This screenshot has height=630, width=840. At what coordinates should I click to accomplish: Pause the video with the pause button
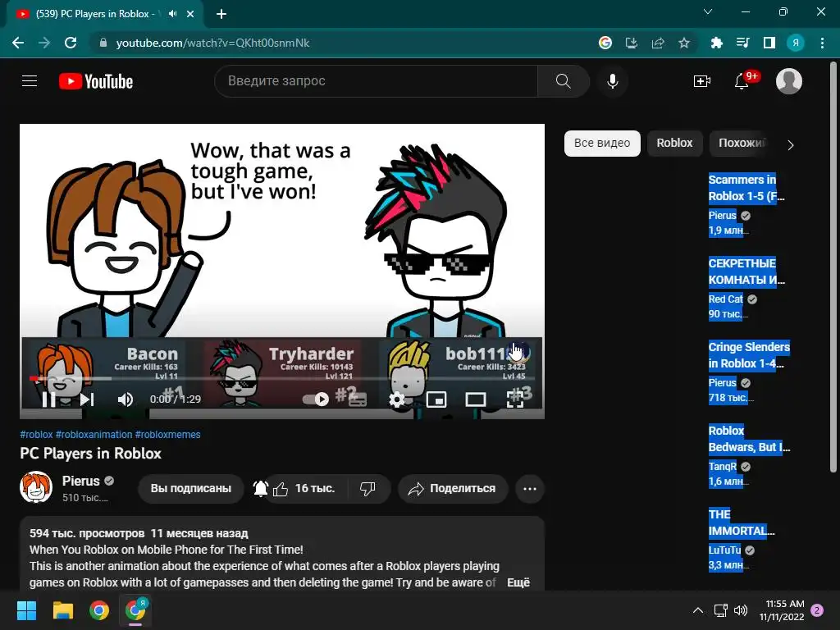coord(48,399)
